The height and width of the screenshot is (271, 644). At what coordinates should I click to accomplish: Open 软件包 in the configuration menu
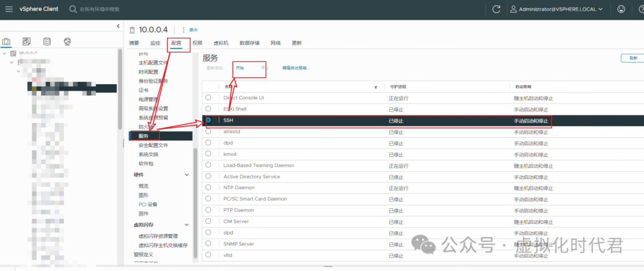146,164
